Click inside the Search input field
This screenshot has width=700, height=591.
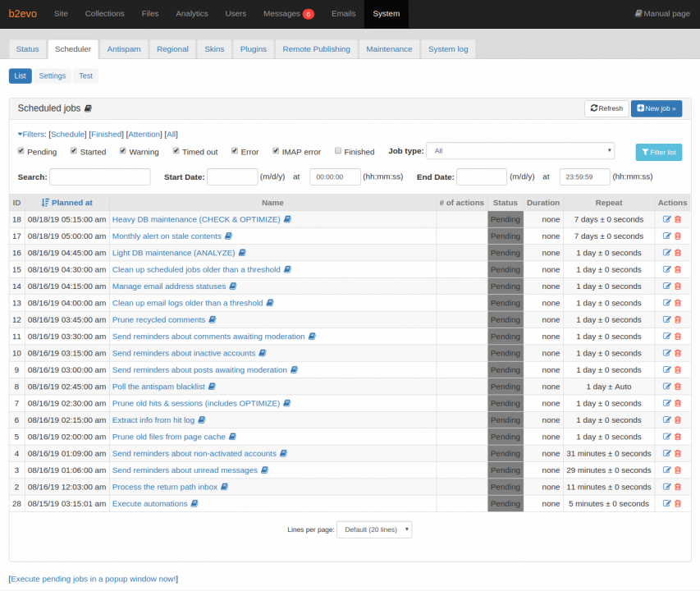(99, 176)
